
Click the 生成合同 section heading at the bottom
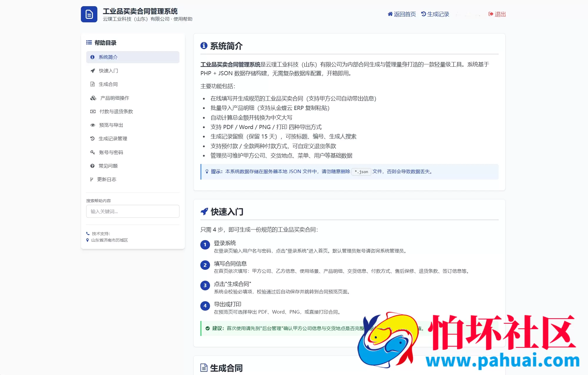226,368
